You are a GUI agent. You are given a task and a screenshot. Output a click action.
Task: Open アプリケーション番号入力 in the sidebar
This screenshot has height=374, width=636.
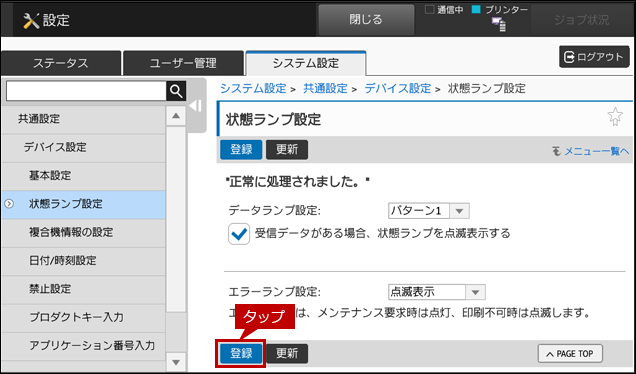click(x=83, y=346)
